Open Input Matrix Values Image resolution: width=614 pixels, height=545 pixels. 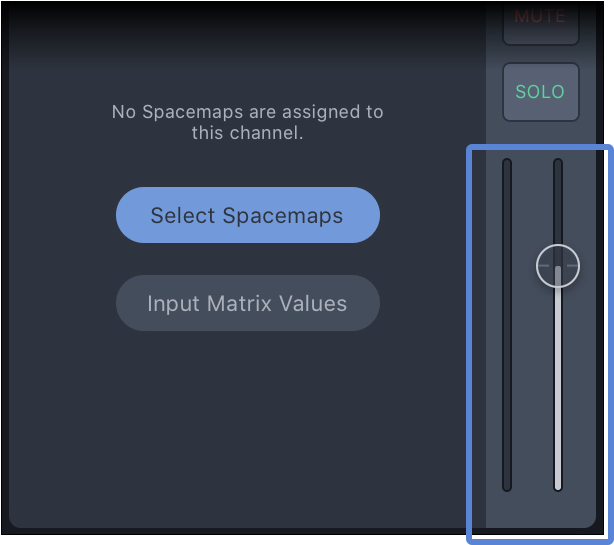coord(247,303)
